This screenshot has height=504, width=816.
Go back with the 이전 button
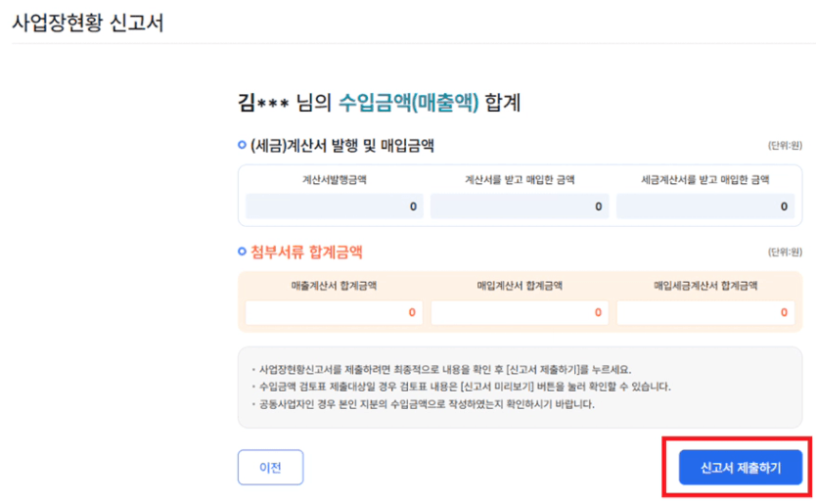270,468
